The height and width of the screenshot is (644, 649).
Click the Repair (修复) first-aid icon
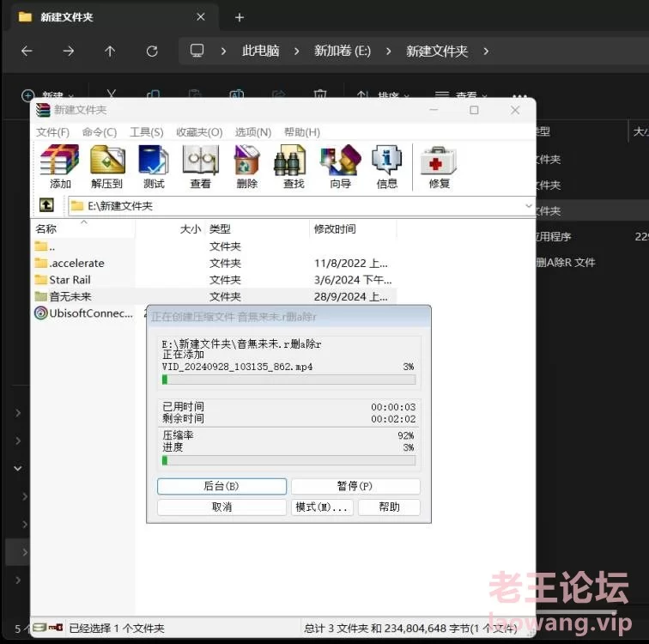439,166
